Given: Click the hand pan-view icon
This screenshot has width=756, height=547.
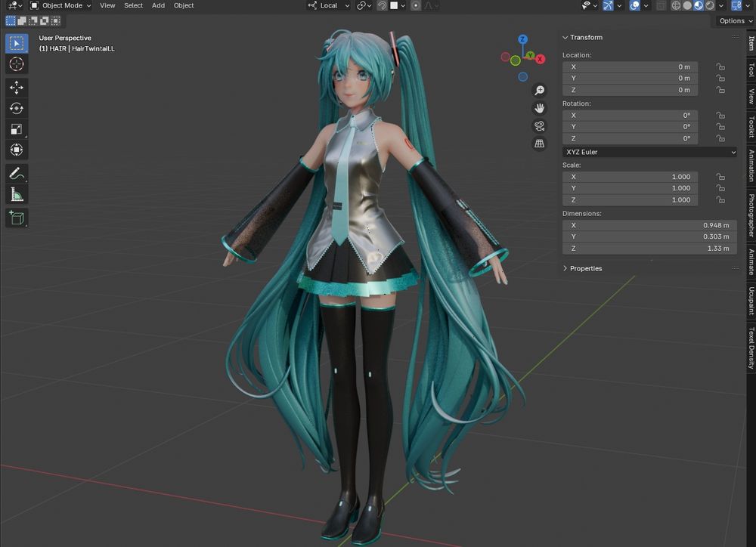Looking at the screenshot, I should pos(539,109).
